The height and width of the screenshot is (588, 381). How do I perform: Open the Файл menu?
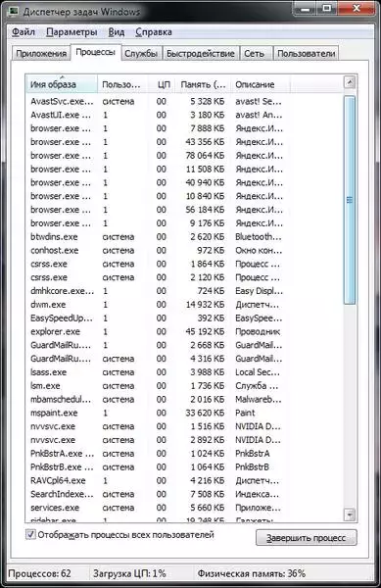(24, 32)
